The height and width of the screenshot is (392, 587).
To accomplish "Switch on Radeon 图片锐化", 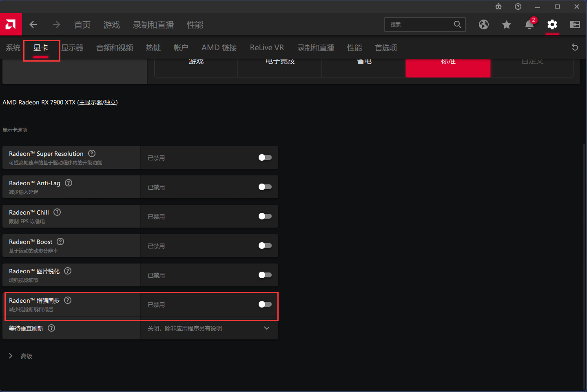I will coord(265,275).
